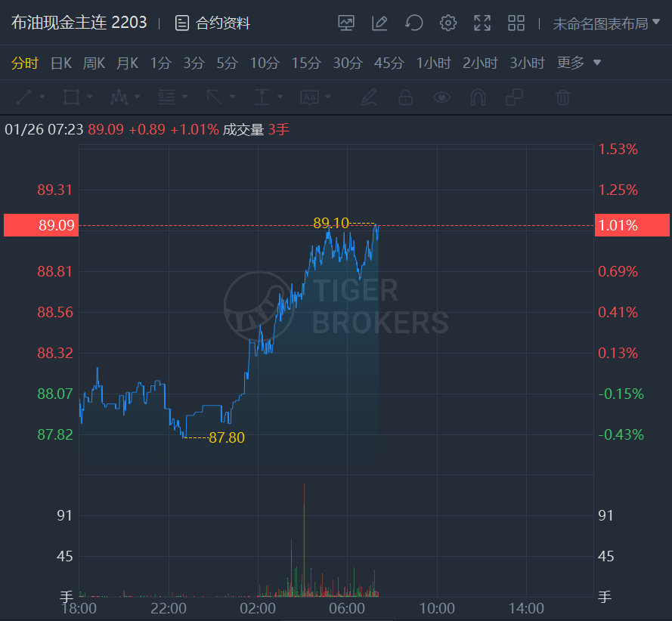The width and height of the screenshot is (672, 621).
Task: Expand the 更多 timeframe dropdown
Action: 578,63
